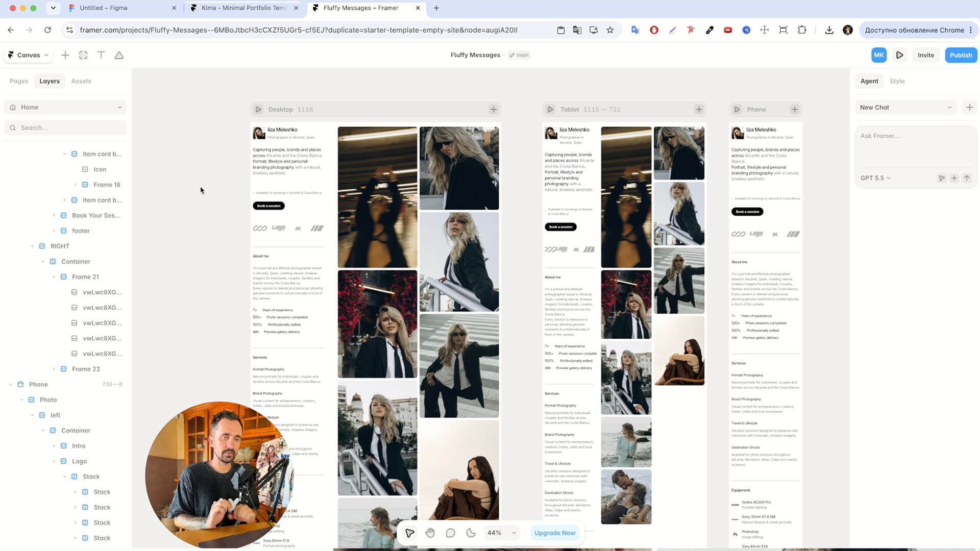Open Chrome downloads
The image size is (980, 551).
[829, 30]
